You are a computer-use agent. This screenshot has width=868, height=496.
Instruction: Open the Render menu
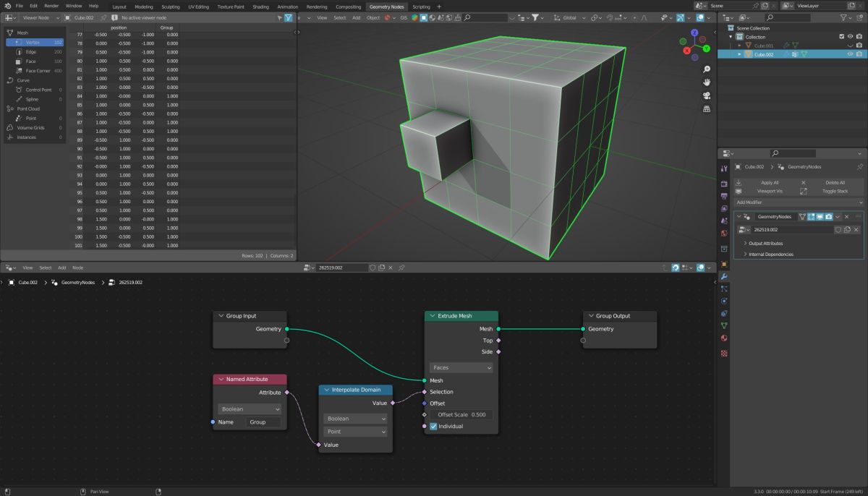[x=51, y=6]
